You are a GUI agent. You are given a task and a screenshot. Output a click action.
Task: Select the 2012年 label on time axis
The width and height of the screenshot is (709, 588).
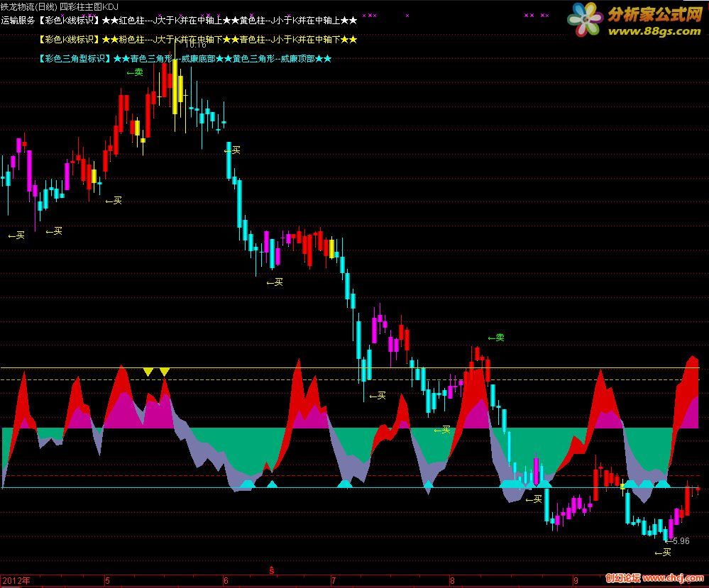click(17, 580)
